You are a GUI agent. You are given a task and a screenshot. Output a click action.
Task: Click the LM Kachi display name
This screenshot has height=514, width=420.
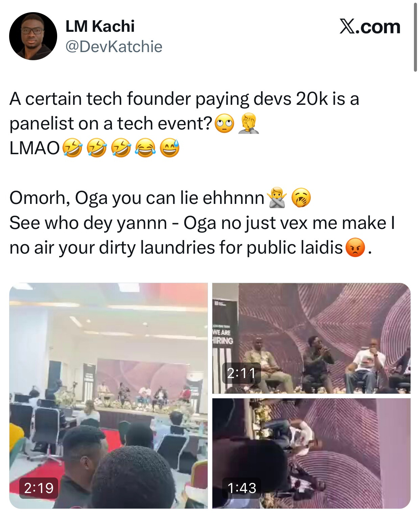tap(100, 26)
